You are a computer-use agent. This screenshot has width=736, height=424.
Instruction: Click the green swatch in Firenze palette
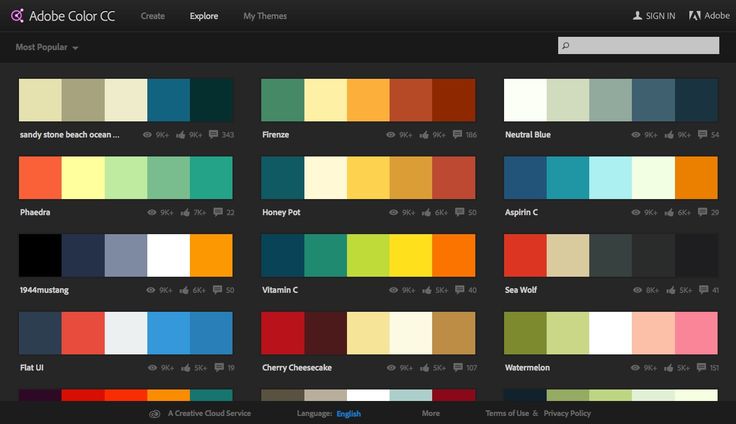[x=283, y=100]
